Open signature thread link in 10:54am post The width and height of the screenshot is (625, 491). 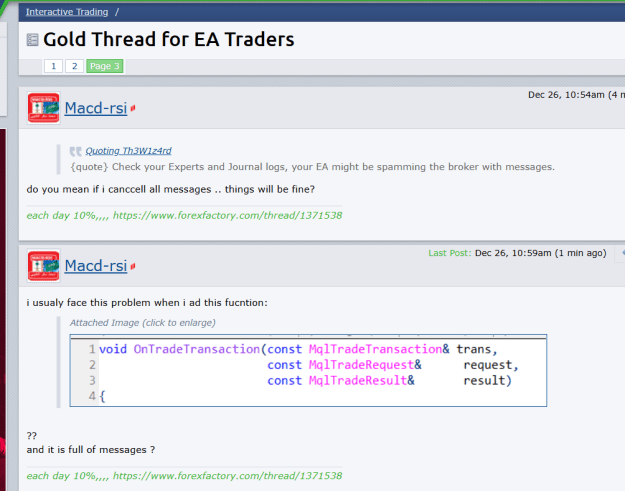pyautogui.click(x=227, y=216)
